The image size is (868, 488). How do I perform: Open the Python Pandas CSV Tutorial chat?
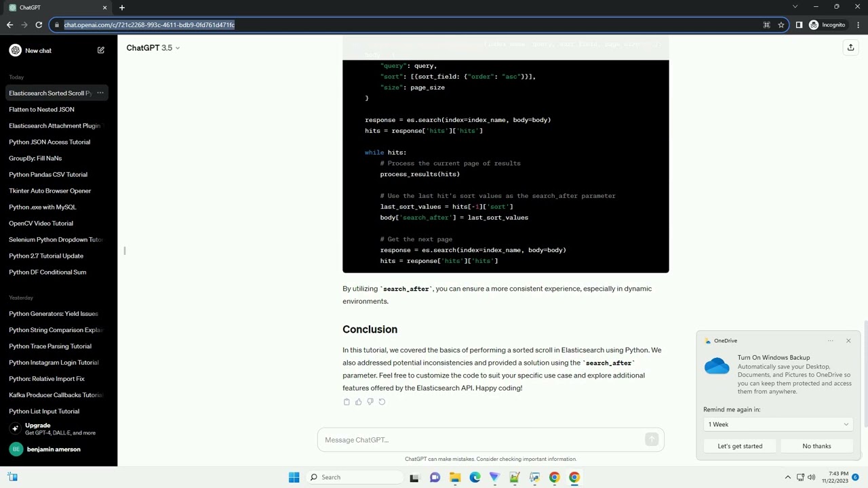pyautogui.click(x=57, y=174)
